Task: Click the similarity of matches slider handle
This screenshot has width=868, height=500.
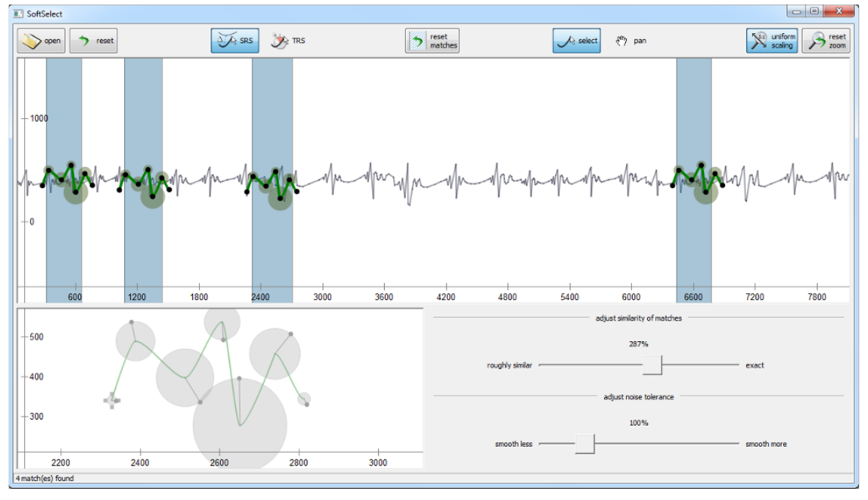Action: (x=652, y=365)
